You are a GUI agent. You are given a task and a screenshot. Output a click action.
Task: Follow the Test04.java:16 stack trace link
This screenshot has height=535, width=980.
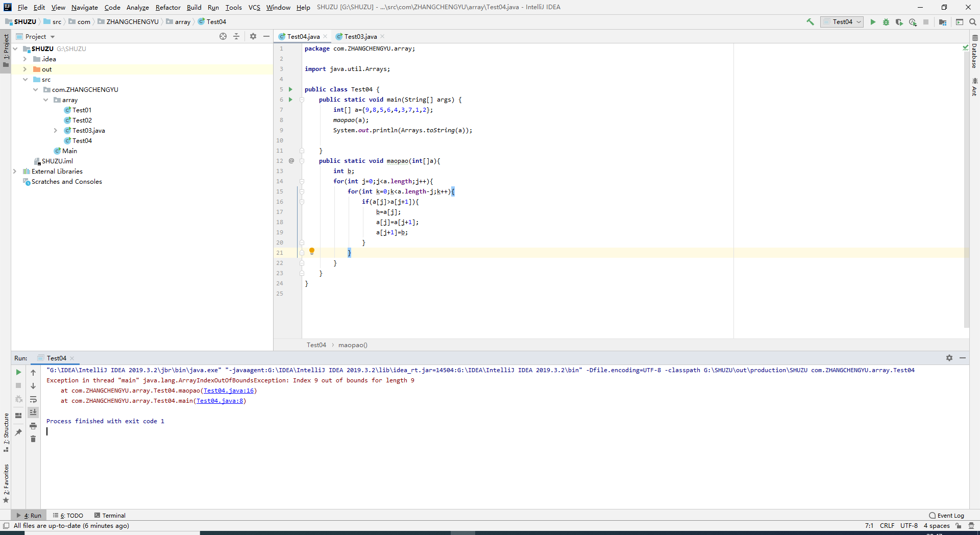point(229,391)
